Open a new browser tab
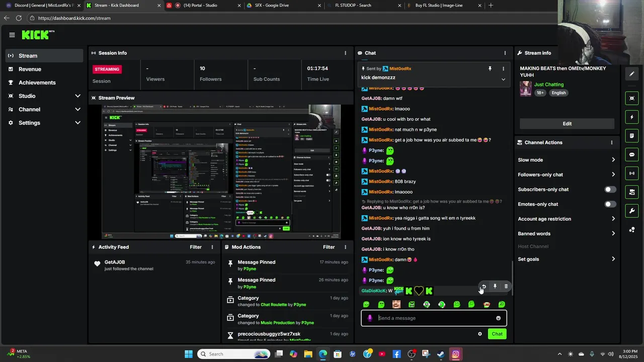The height and width of the screenshot is (362, 644). [x=491, y=6]
